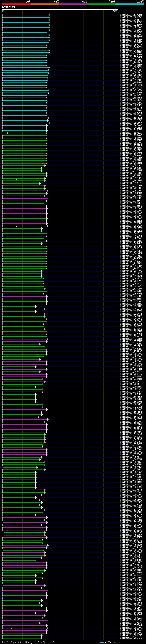Select the UniRef100_C1FH53 label

[131, 120]
